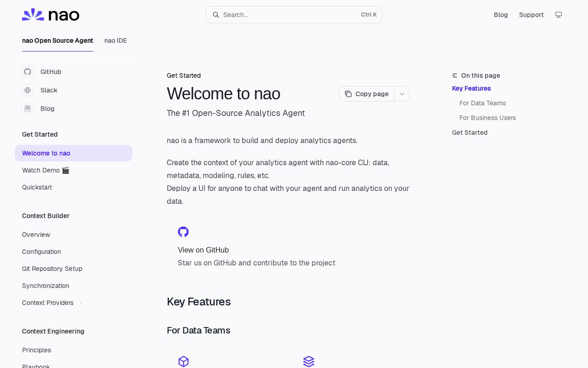Open the GitHub icon in sidebar

pyautogui.click(x=28, y=72)
